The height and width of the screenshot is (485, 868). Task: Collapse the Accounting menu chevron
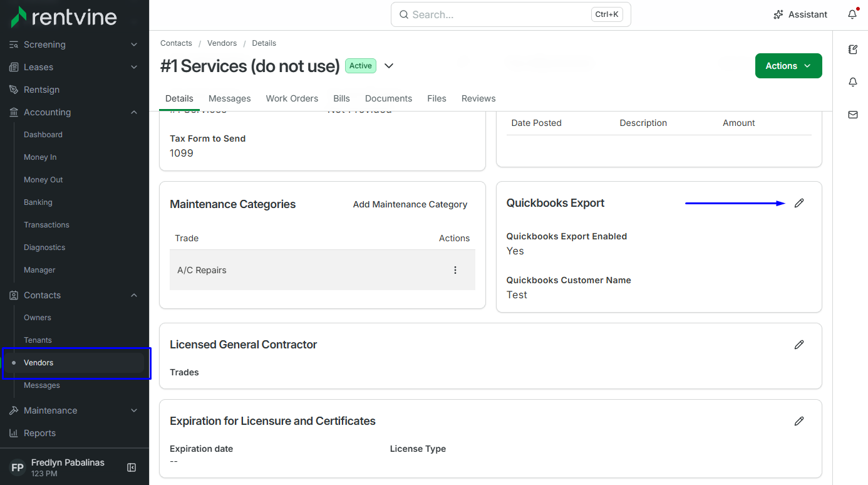tap(134, 112)
